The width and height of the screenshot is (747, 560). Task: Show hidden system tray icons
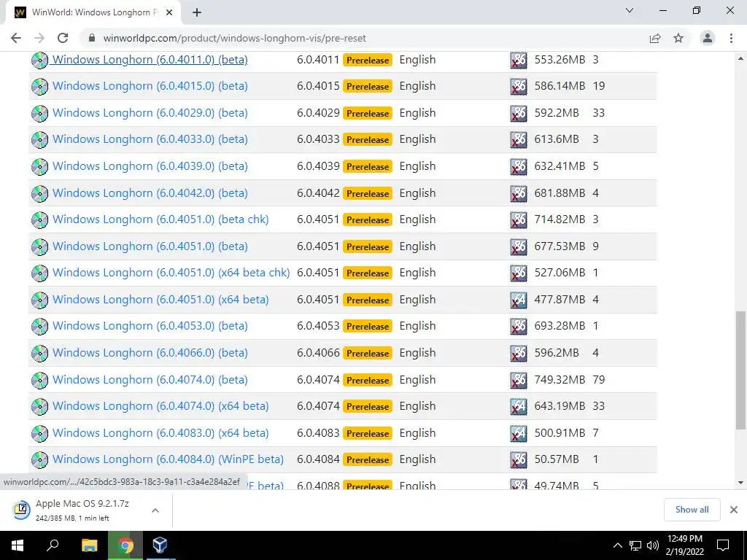(617, 545)
